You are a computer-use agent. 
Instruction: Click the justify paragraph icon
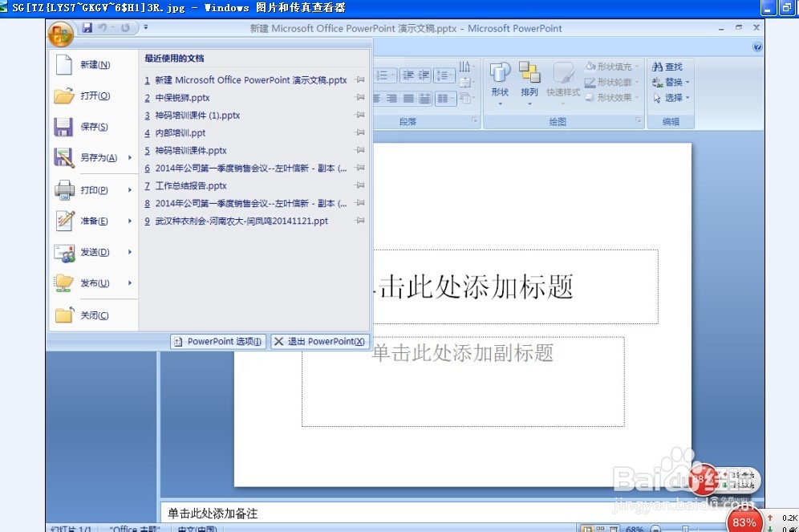pos(408,99)
